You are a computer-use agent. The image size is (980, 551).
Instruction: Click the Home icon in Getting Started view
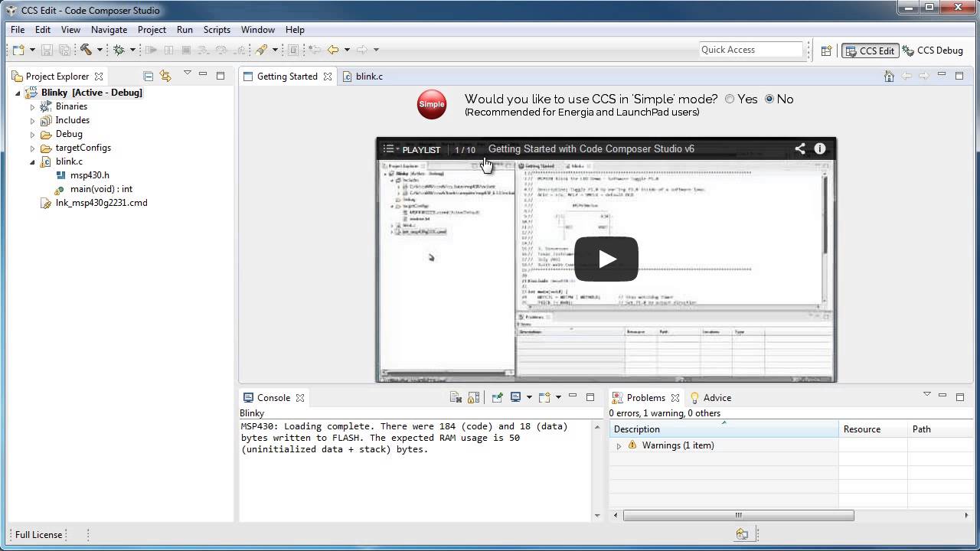(x=889, y=76)
